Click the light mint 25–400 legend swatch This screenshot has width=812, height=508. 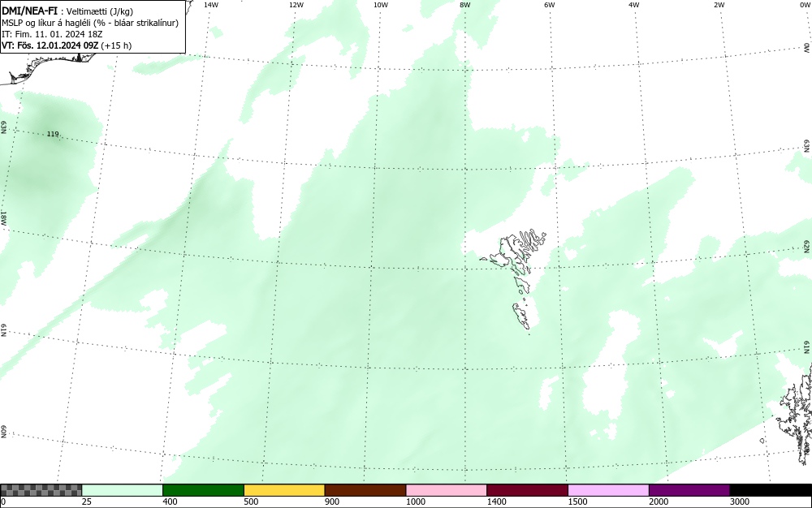[x=123, y=490]
